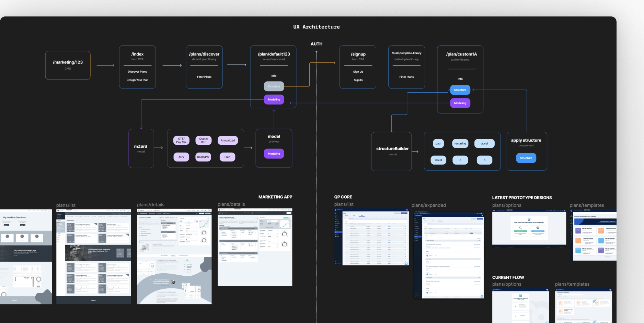Image resolution: width=644 pixels, height=323 pixels.
Task: Click the ACV pill
Action: click(181, 157)
